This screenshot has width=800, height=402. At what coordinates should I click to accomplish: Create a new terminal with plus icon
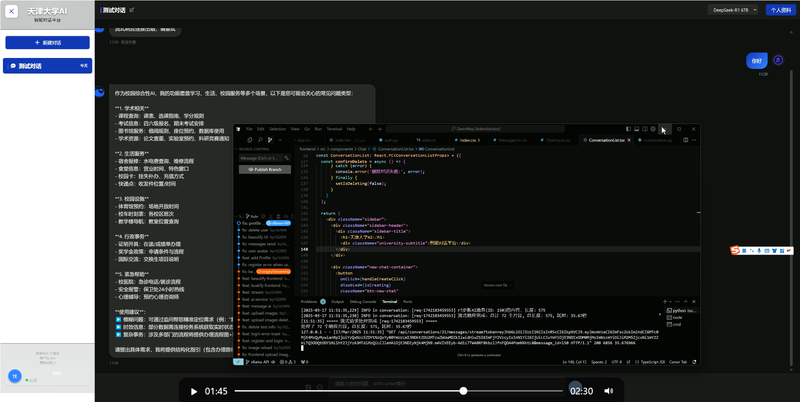click(665, 302)
